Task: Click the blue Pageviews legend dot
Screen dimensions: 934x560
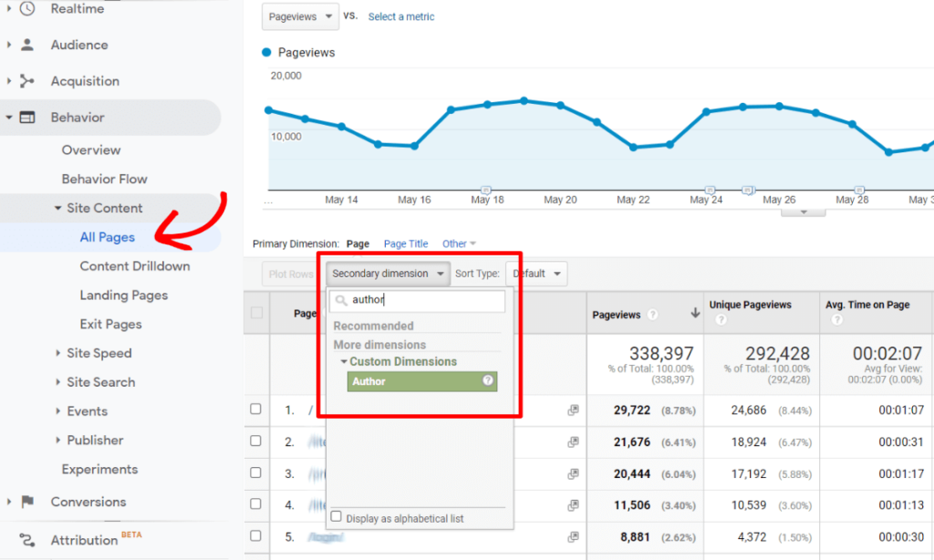Action: 265,52
